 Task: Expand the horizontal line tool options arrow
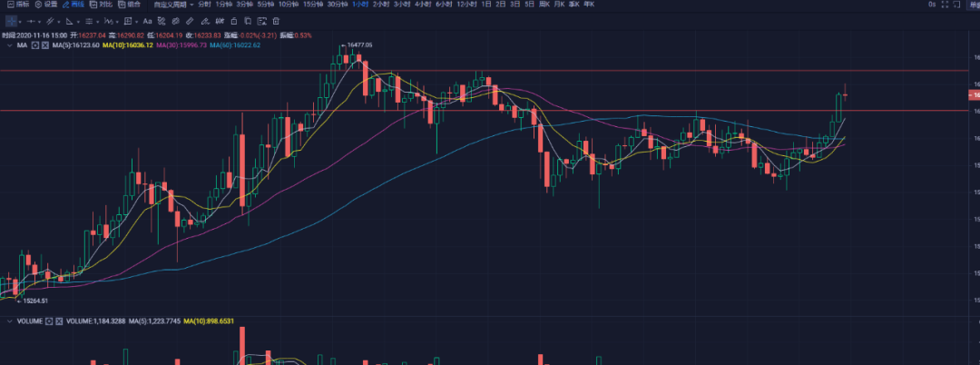(x=39, y=22)
